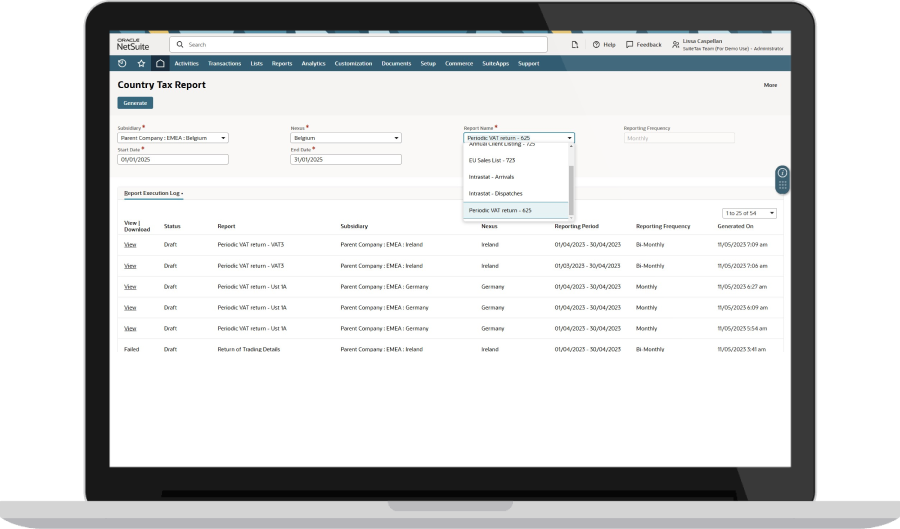Click the shortcuts star icon
The height and width of the screenshot is (529, 900).
pyautogui.click(x=141, y=63)
